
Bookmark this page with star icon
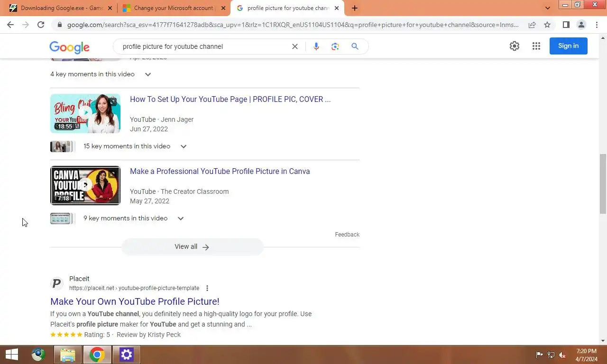point(547,25)
